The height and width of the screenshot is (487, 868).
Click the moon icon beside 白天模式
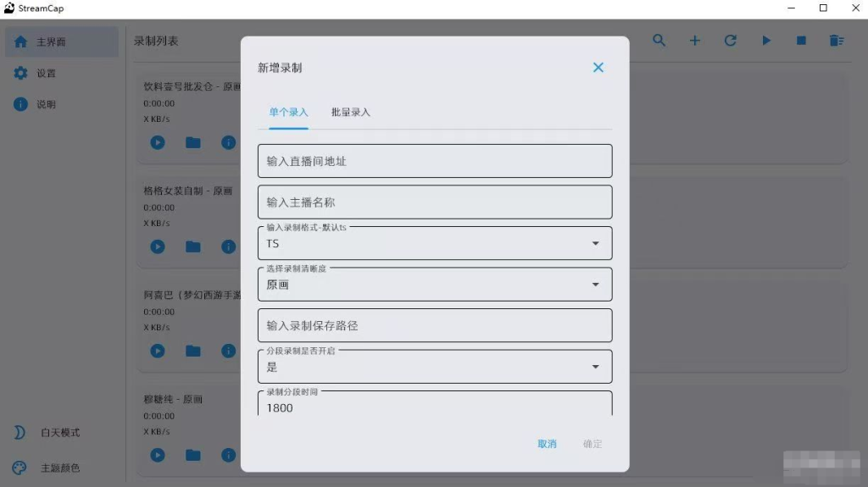click(x=19, y=433)
